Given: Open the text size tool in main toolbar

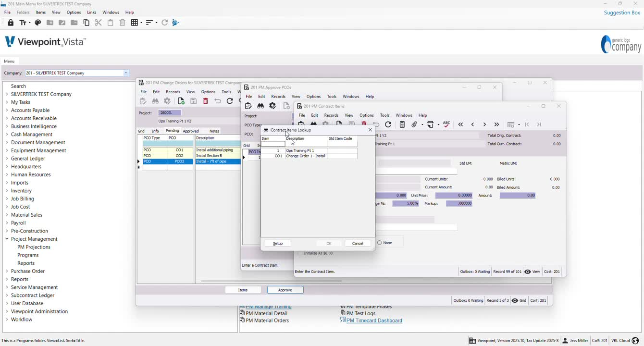Looking at the screenshot, I should (25, 23).
